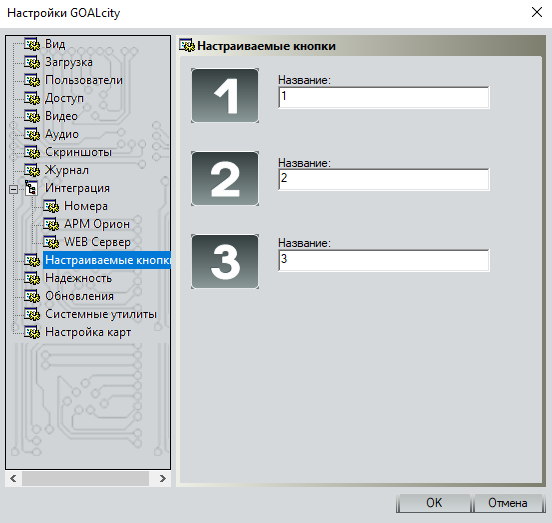Click the icon beside WEB Сервер
Viewport: 552px width, 523px height.
pos(51,242)
